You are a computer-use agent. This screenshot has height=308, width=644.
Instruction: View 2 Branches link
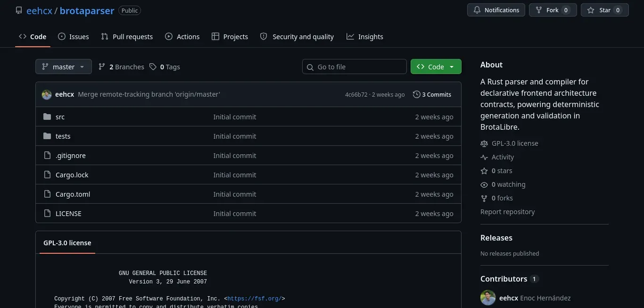[x=121, y=67]
